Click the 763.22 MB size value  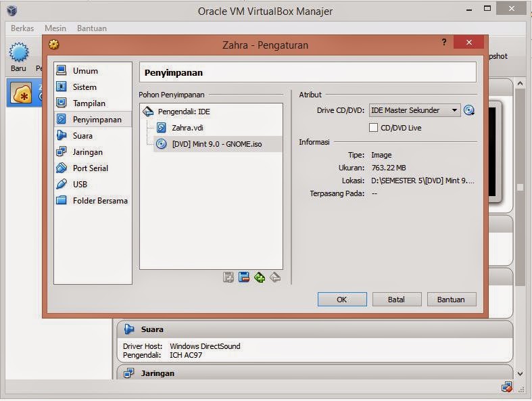click(x=389, y=168)
